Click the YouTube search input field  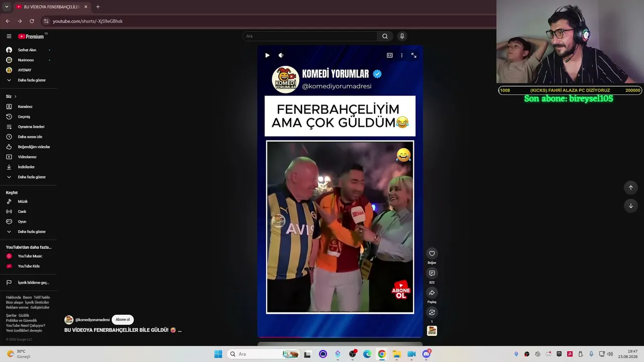point(310,36)
